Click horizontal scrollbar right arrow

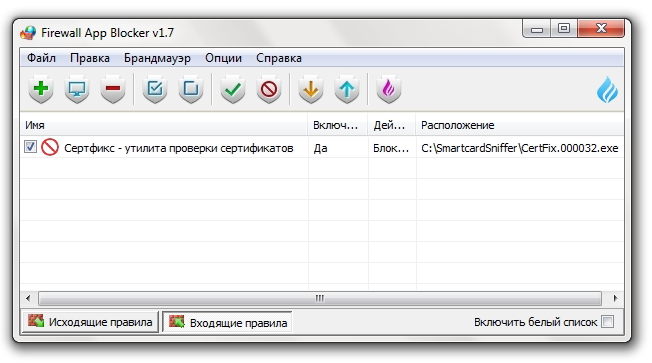coord(615,298)
